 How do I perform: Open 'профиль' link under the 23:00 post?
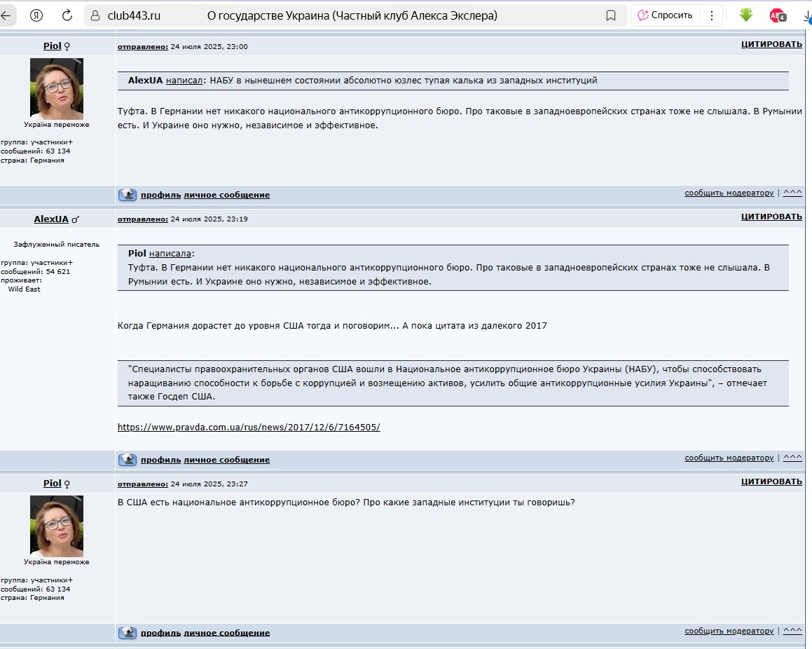(x=160, y=195)
